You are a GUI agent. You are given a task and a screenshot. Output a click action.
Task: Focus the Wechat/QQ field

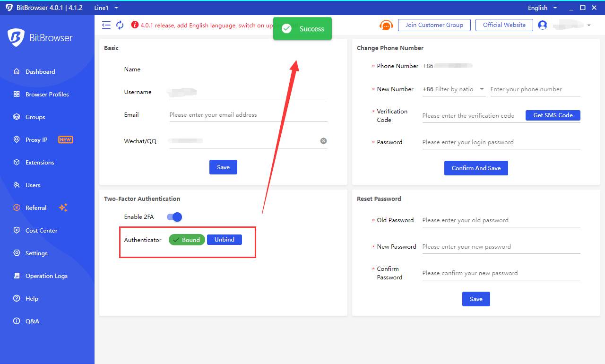pos(248,141)
